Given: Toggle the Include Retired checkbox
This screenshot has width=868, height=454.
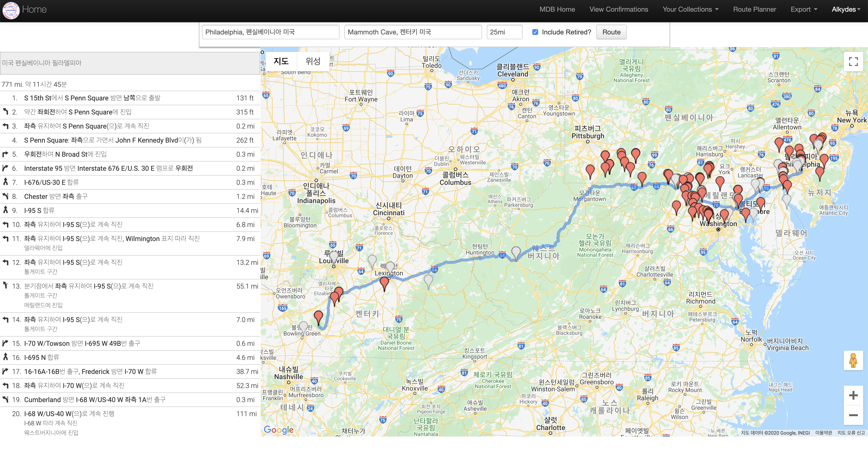Looking at the screenshot, I should pos(535,32).
